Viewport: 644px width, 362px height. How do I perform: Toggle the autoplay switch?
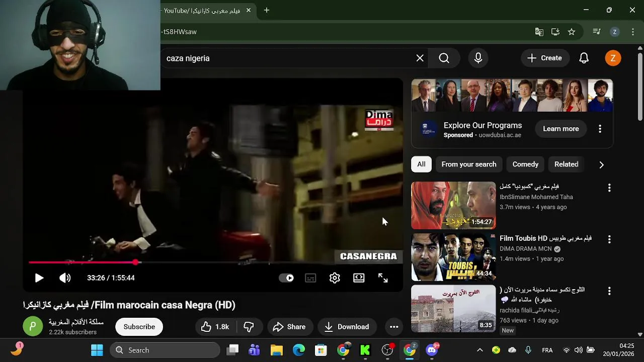pos(286,278)
